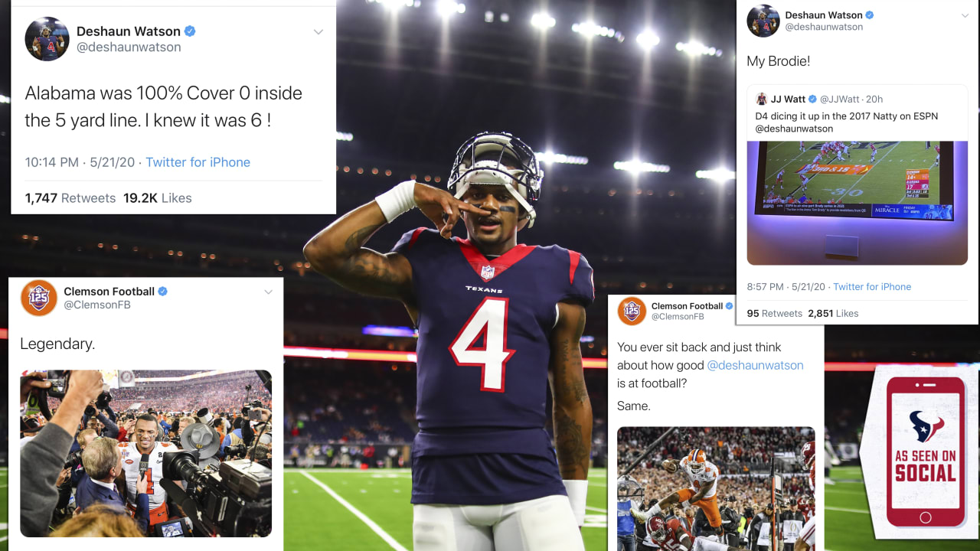Click Deshaun Watson's avatar in top-left tweet
This screenshot has width=980, height=551.
[47, 38]
